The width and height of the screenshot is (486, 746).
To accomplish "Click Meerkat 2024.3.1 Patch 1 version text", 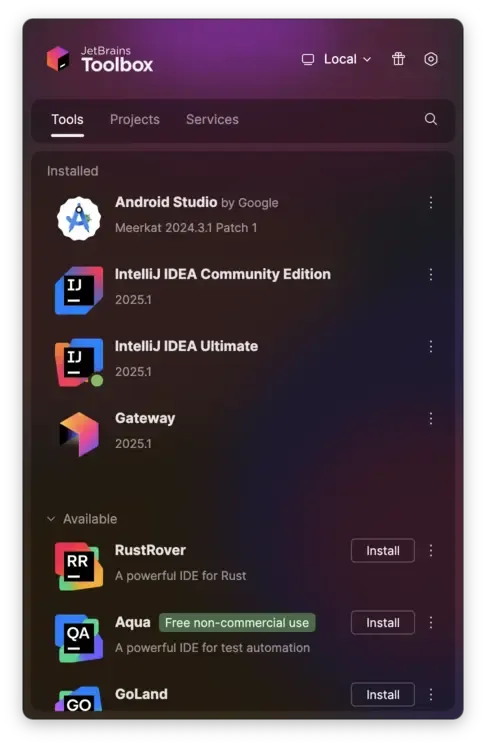I will [x=186, y=228].
